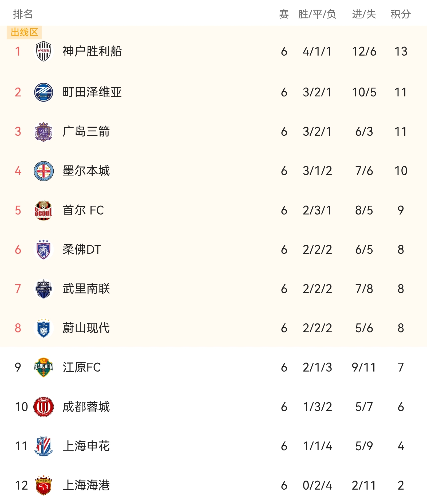Viewport: 427px width, 504px height.
Task: Click the 积分 column header
Action: click(x=401, y=14)
